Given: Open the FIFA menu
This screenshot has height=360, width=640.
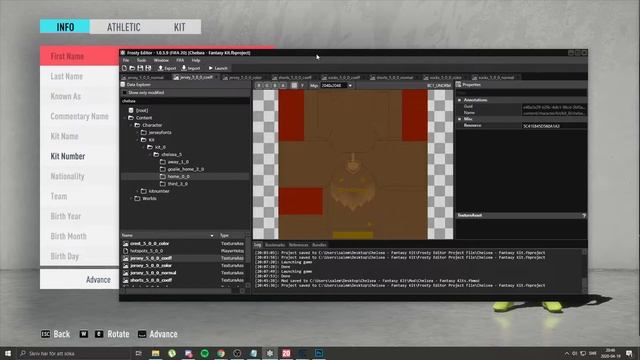Looking at the screenshot, I should click(x=180, y=60).
